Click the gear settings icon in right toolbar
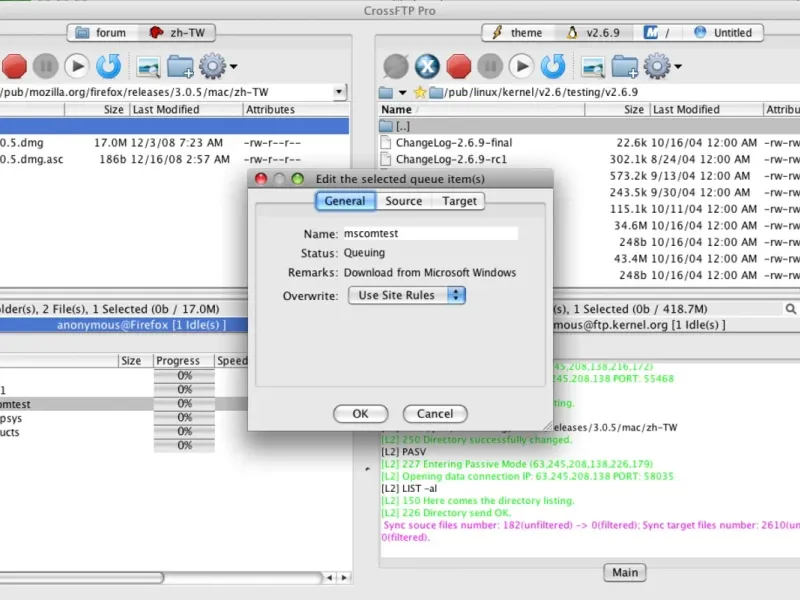The width and height of the screenshot is (800, 600). click(657, 67)
